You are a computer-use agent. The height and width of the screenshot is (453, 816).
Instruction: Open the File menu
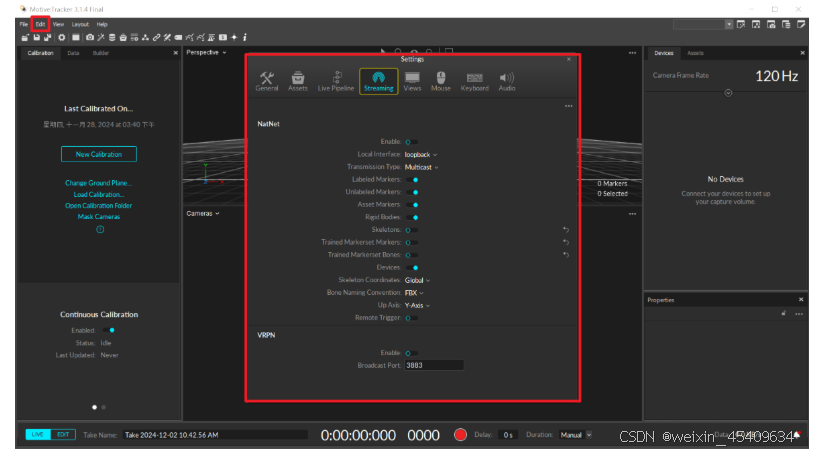(24, 24)
